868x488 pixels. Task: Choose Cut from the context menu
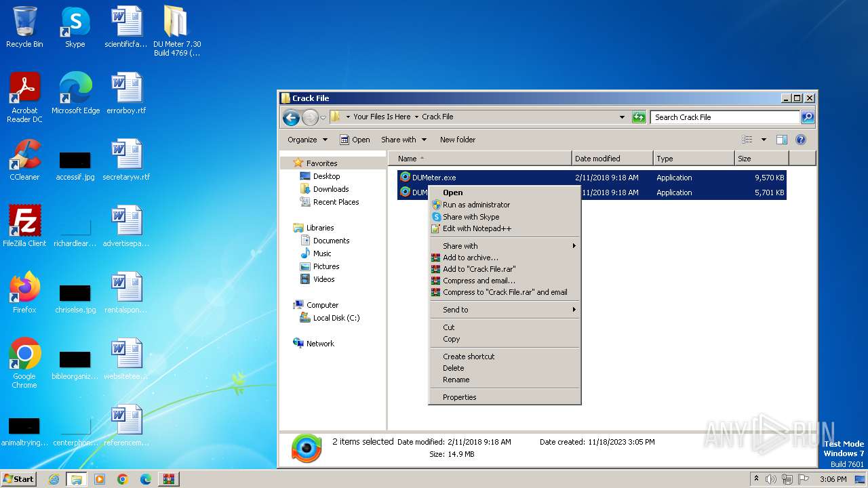point(505,327)
